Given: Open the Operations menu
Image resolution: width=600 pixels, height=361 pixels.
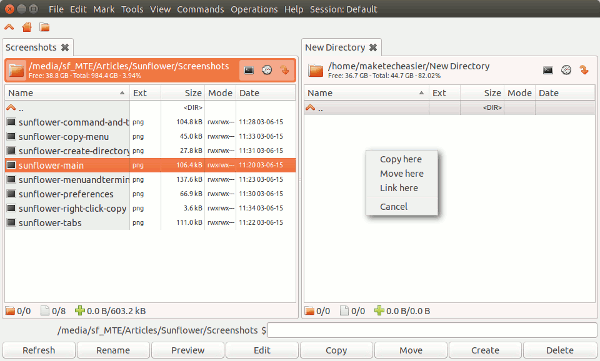Looking at the screenshot, I should [254, 9].
